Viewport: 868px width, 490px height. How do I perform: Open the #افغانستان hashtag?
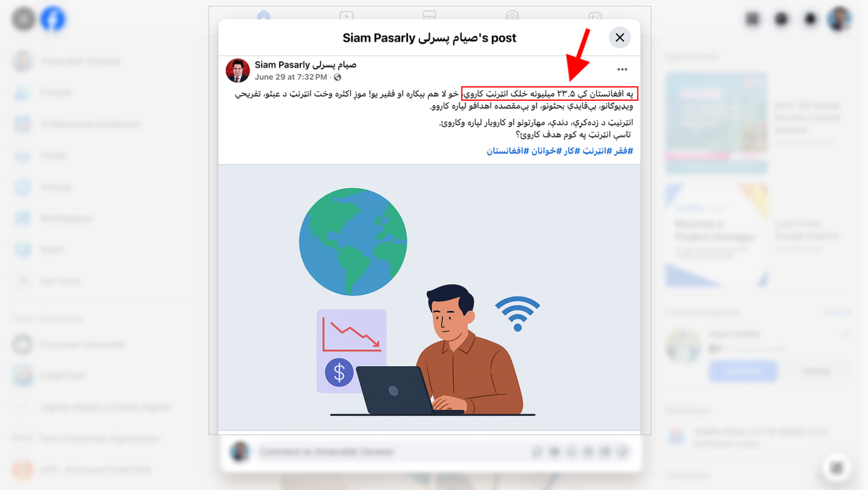pos(507,151)
